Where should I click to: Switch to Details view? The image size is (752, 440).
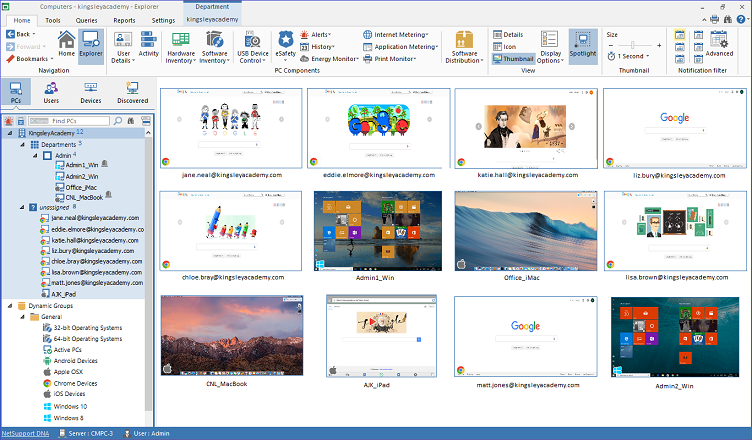point(508,35)
